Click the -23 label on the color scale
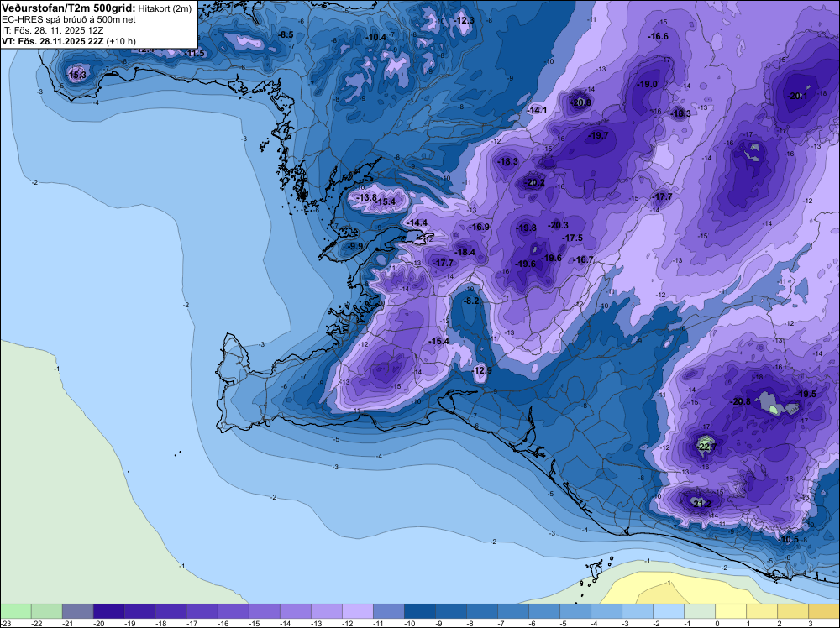The height and width of the screenshot is (628, 840). coord(5,623)
